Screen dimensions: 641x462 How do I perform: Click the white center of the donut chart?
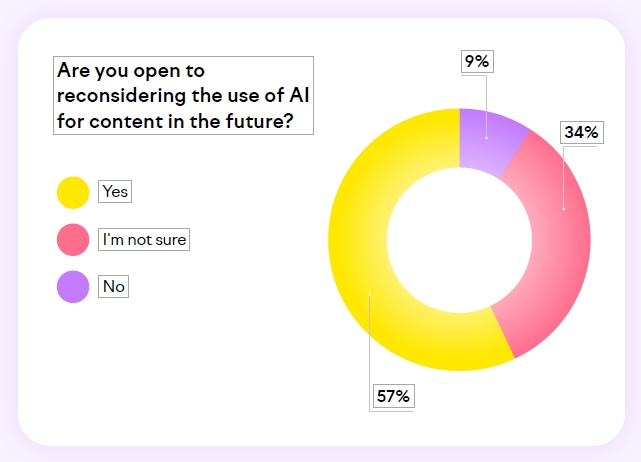[x=459, y=240]
